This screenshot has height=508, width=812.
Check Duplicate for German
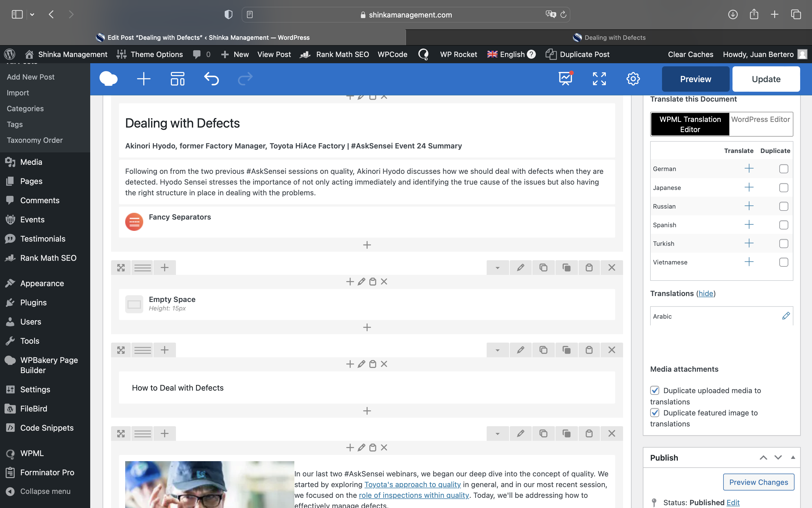(x=784, y=169)
